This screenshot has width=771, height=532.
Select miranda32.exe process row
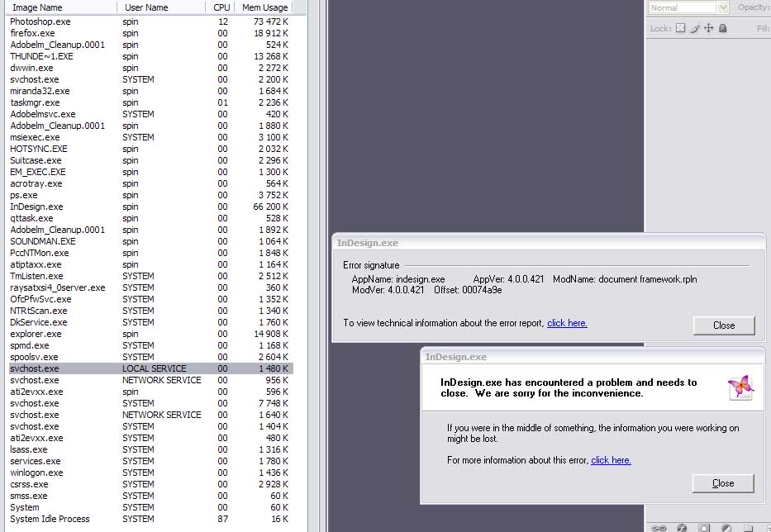(151, 91)
